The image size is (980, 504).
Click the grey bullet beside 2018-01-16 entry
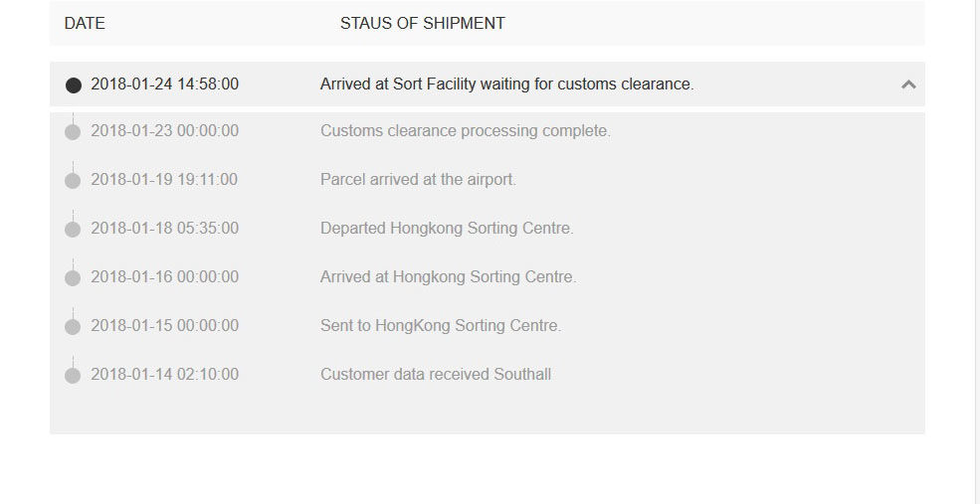(73, 278)
